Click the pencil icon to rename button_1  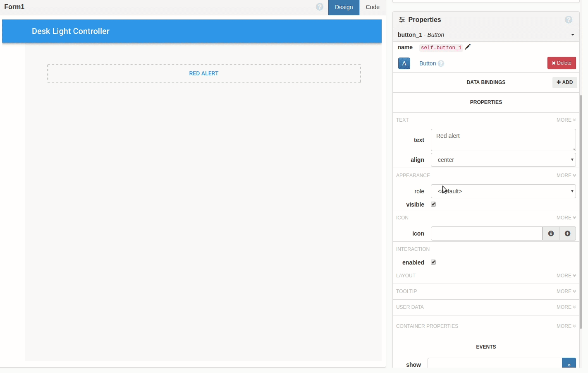coord(468,47)
